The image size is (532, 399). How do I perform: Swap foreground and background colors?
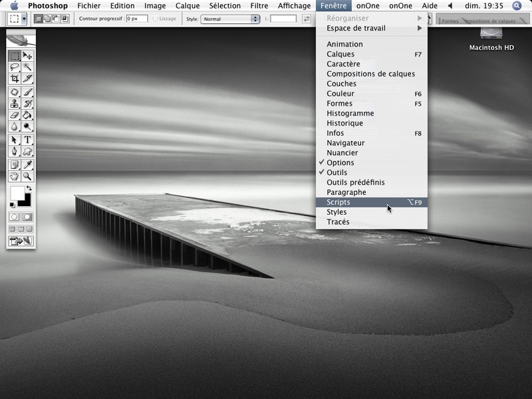click(29, 188)
